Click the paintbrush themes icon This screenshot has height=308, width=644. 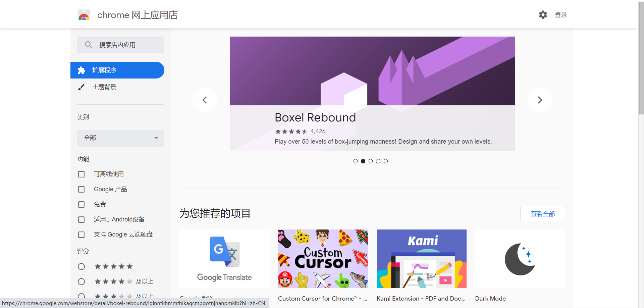pos(81,87)
